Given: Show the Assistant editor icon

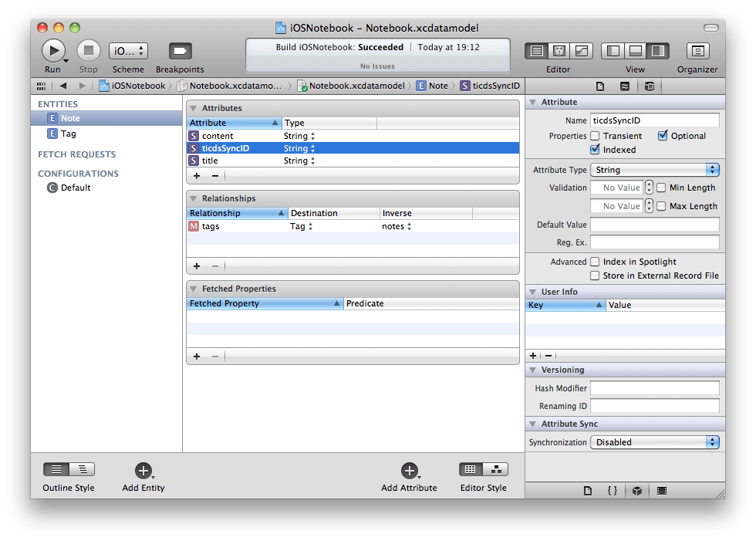Looking at the screenshot, I should 559,50.
